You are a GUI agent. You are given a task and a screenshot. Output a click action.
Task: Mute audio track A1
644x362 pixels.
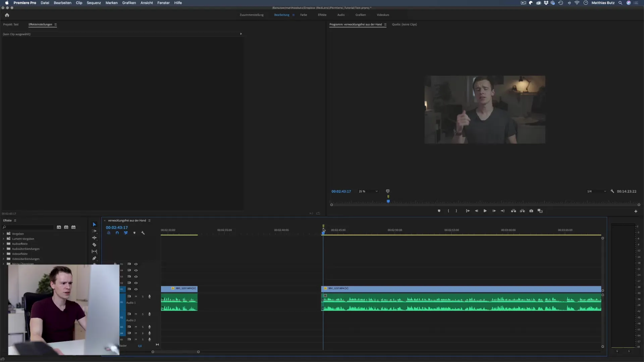click(x=136, y=296)
